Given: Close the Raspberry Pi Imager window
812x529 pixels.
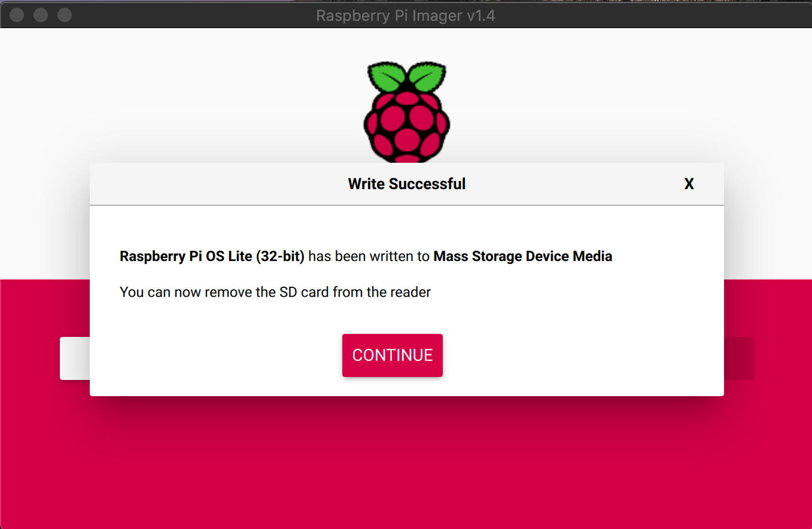Looking at the screenshot, I should tap(17, 15).
